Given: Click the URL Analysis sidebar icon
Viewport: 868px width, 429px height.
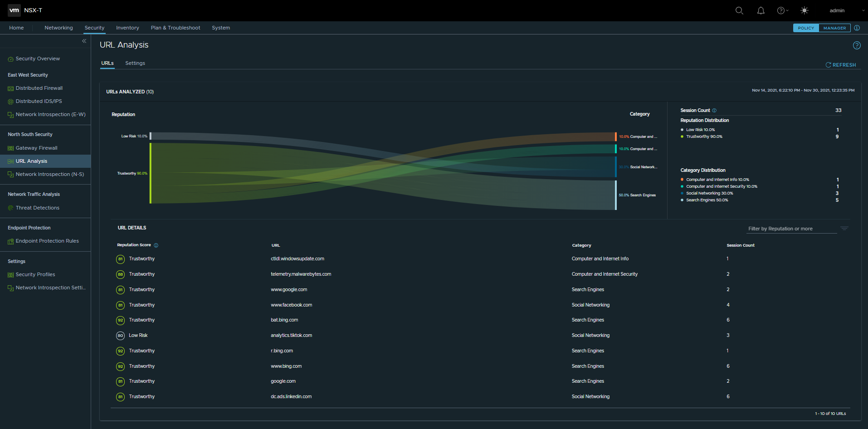Looking at the screenshot, I should (10, 161).
